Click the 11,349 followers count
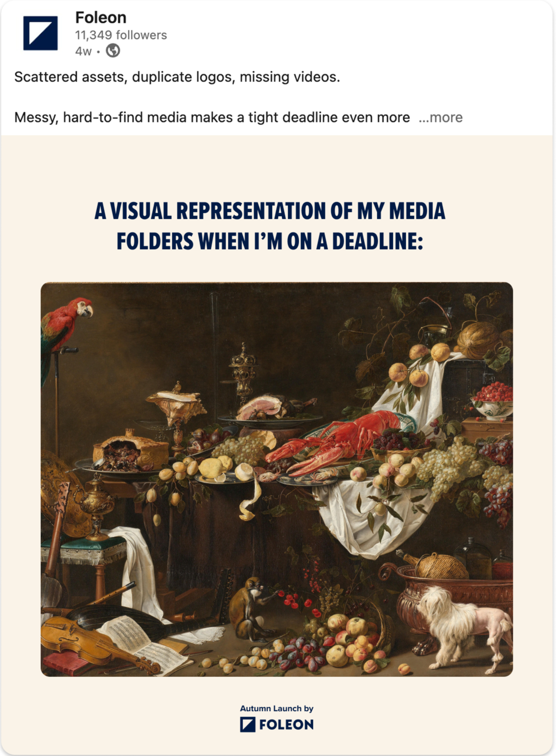The height and width of the screenshot is (756, 556). [x=121, y=35]
